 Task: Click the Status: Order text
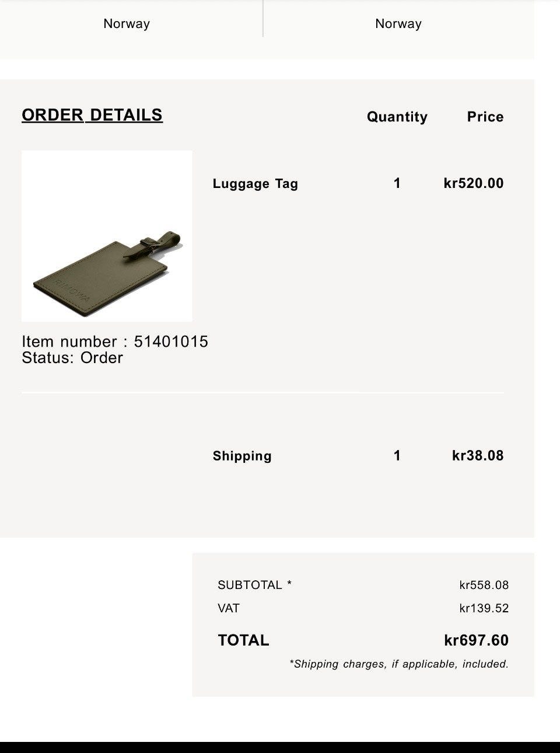(72, 358)
